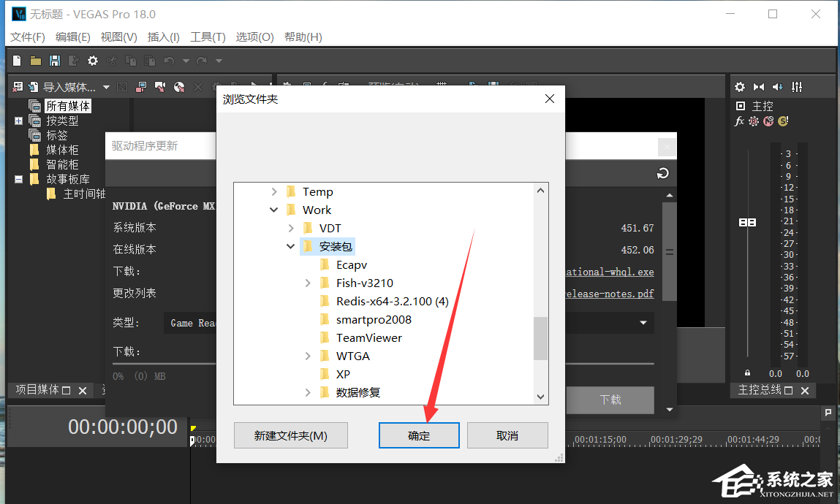This screenshot has height=504, width=840.
Task: Mute the 主控 master bus
Action: 768,121
